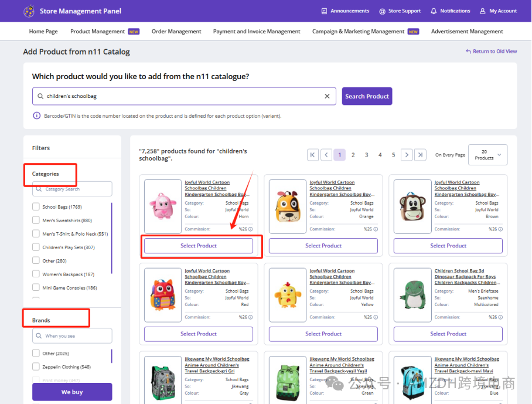Open Children School Bag 3d Dinosaur Backpack title
Viewport: 532px width, 404px height.
(x=467, y=277)
